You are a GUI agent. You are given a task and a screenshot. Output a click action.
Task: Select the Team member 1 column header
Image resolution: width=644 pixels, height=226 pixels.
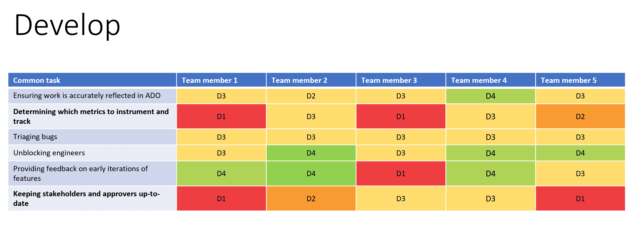coord(221,80)
